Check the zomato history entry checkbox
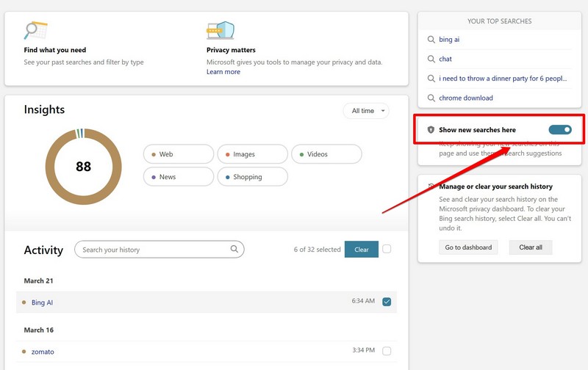The height and width of the screenshot is (370, 588). pos(387,351)
